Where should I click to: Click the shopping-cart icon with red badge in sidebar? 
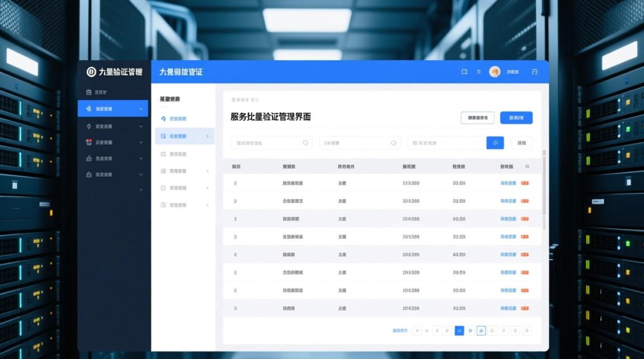(x=88, y=142)
